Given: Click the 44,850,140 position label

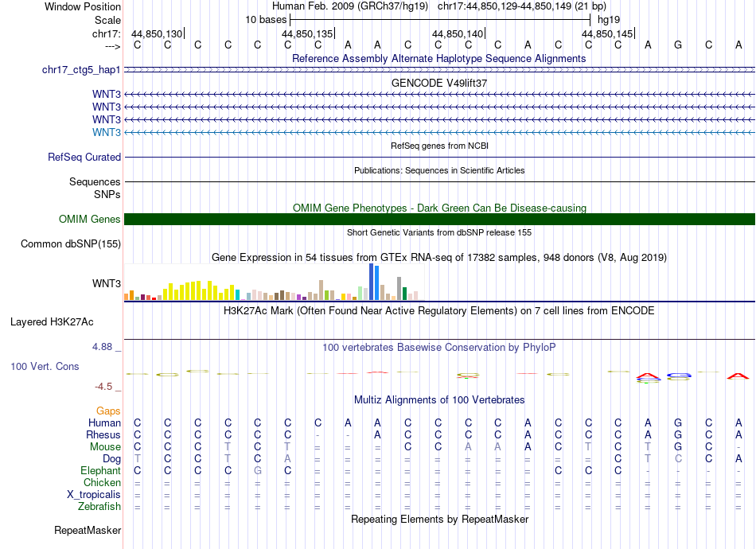Looking at the screenshot, I should 458,33.
